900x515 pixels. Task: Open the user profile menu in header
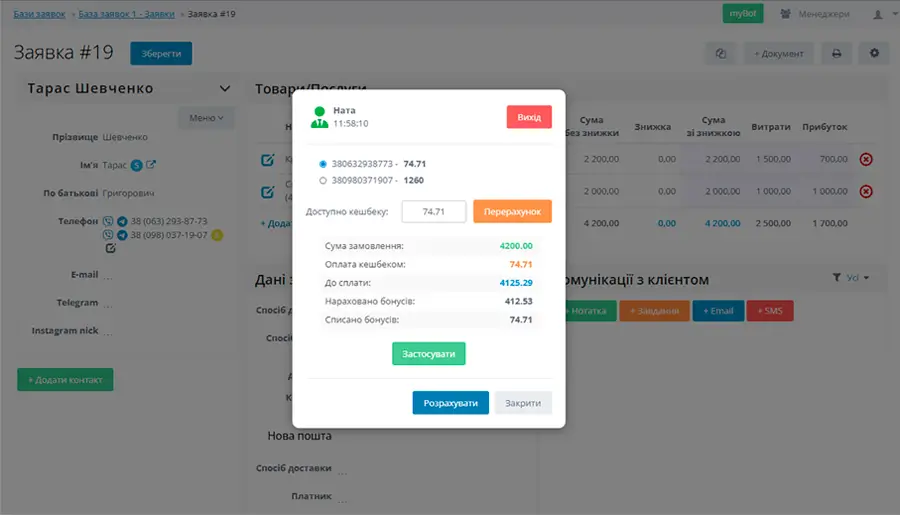tap(880, 14)
